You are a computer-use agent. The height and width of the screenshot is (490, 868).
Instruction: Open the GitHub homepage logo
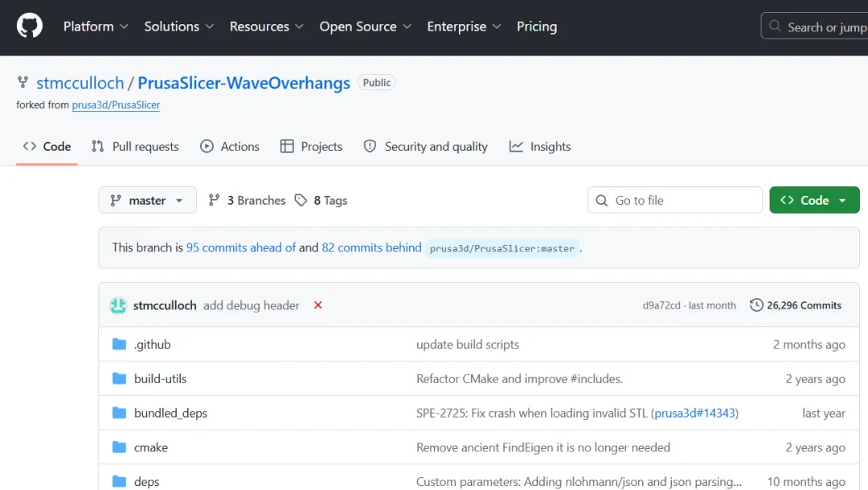[30, 26]
